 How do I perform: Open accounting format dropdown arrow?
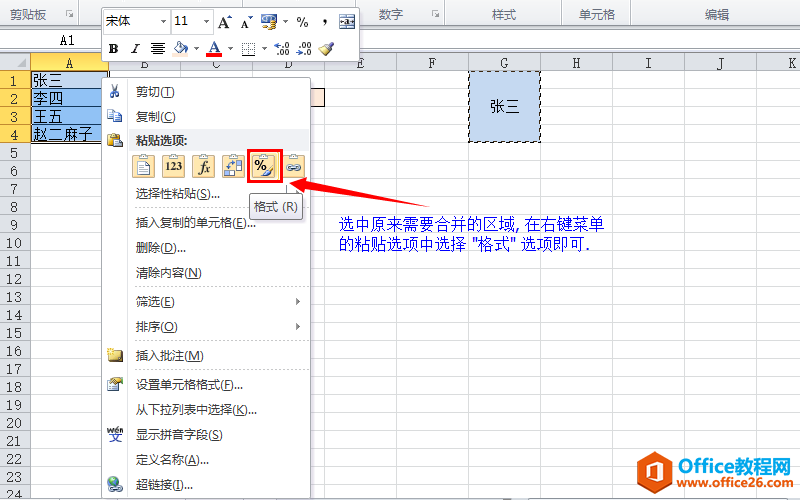[x=285, y=22]
